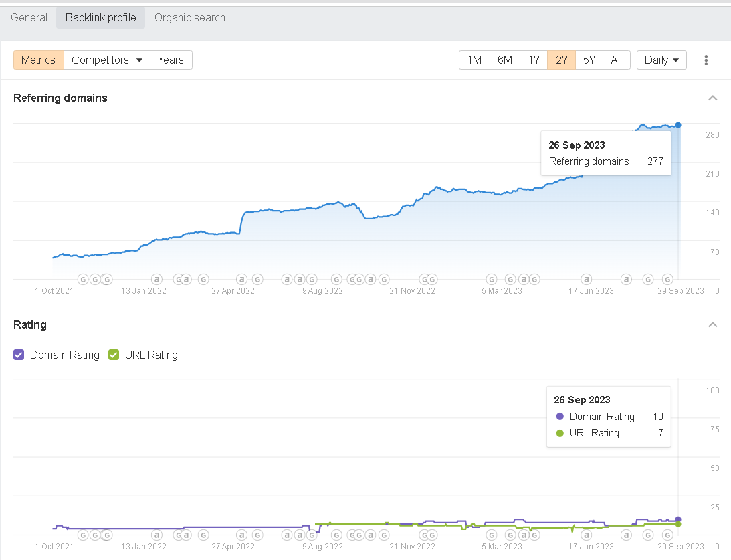Open the Competitors dropdown

107,60
